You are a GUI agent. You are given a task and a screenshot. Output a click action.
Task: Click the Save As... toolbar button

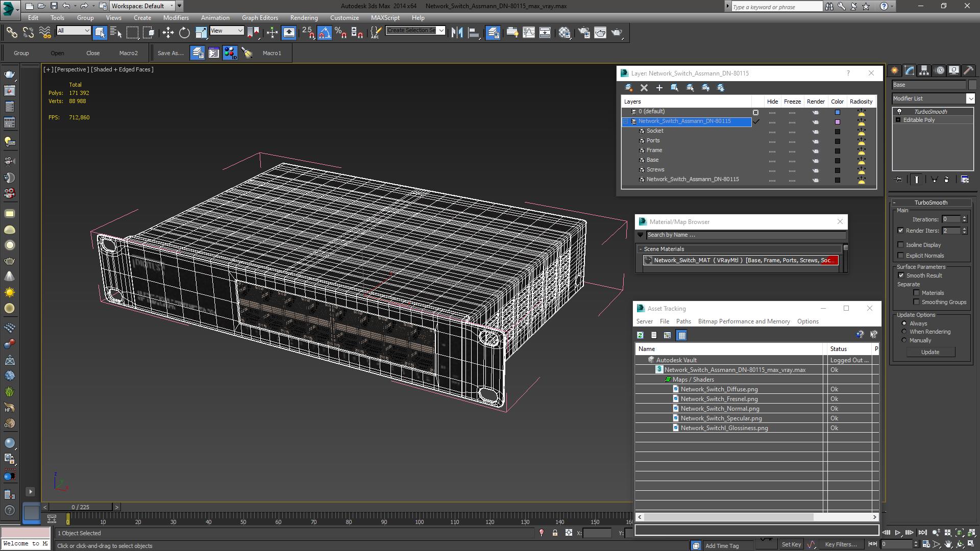[x=170, y=53]
